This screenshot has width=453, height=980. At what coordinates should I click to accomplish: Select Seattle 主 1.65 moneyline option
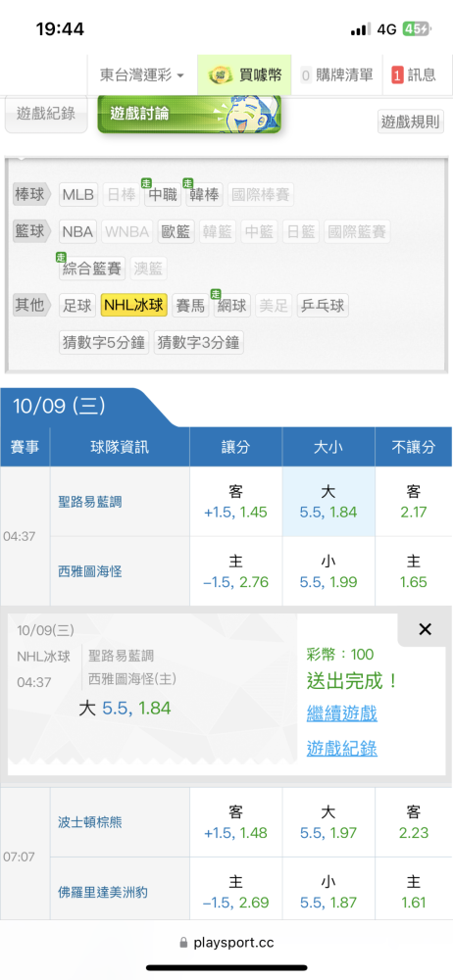[414, 571]
